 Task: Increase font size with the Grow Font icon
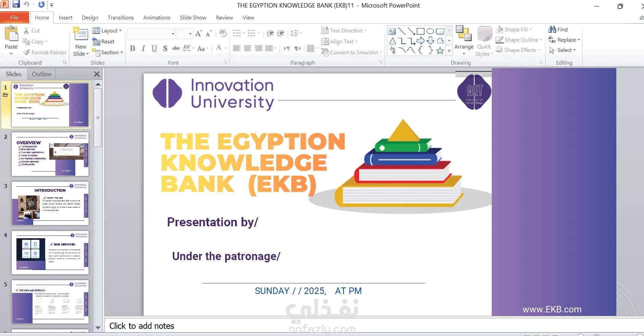coord(198,33)
